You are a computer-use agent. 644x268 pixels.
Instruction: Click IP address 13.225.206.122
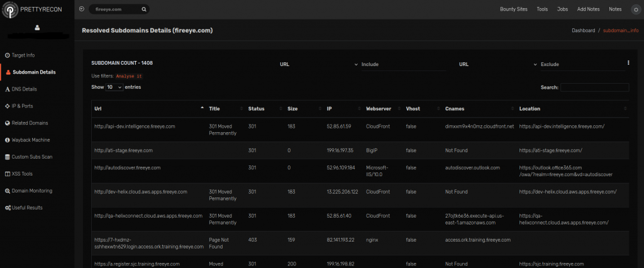coord(343,191)
